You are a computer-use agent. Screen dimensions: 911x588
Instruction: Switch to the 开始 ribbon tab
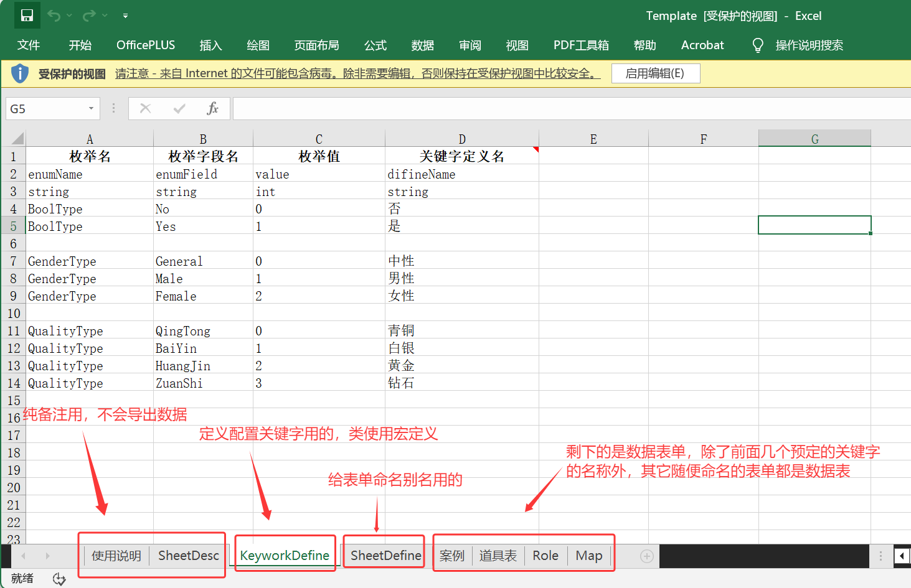coord(80,45)
